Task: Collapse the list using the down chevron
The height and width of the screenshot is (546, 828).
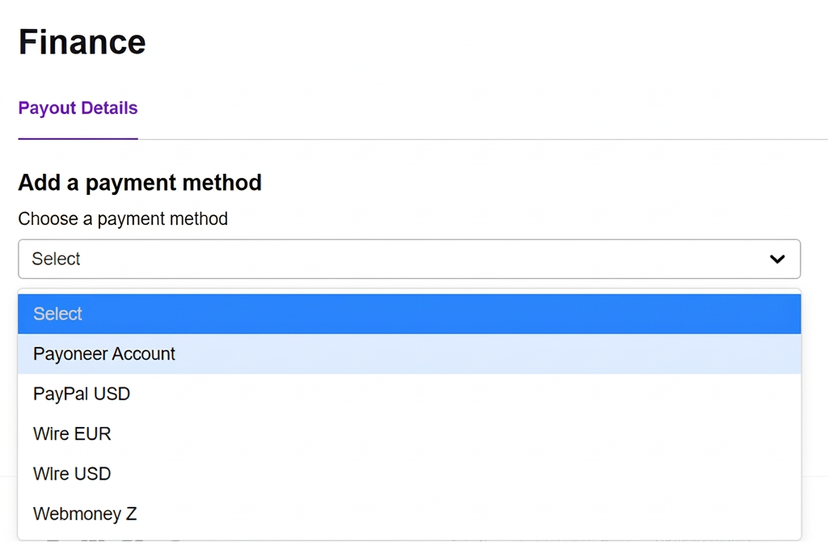Action: coord(777,259)
